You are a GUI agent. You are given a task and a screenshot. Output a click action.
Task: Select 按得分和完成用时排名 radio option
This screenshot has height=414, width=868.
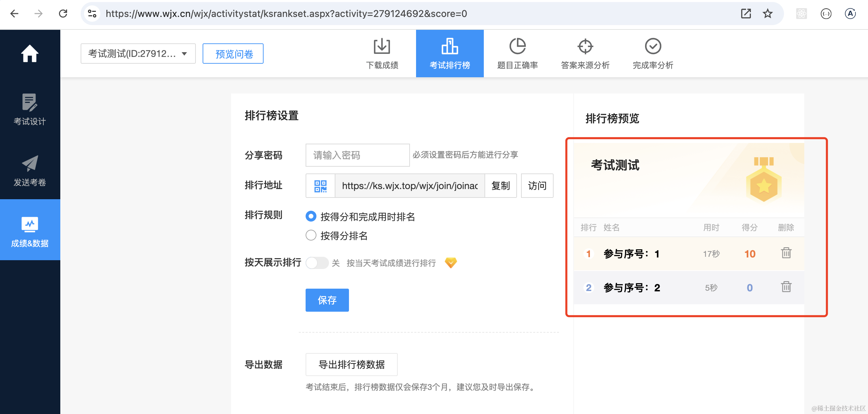coord(311,216)
